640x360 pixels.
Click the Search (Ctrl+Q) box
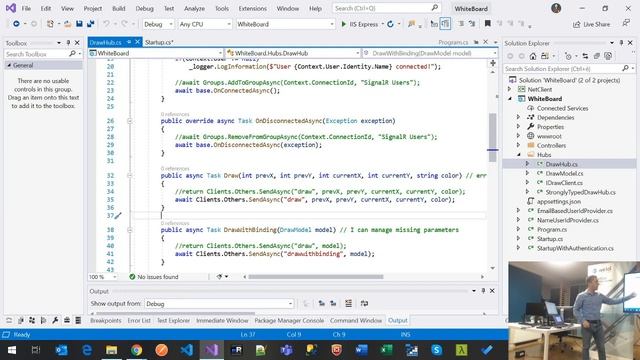[386, 8]
